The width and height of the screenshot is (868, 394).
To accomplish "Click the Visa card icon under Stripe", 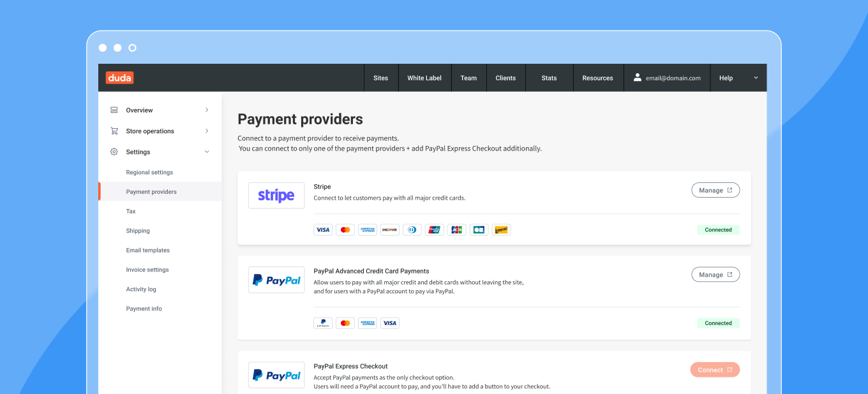I will tap(323, 230).
